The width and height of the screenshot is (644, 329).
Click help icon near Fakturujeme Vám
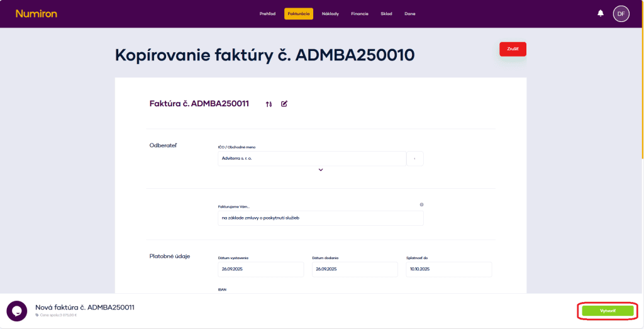click(421, 204)
